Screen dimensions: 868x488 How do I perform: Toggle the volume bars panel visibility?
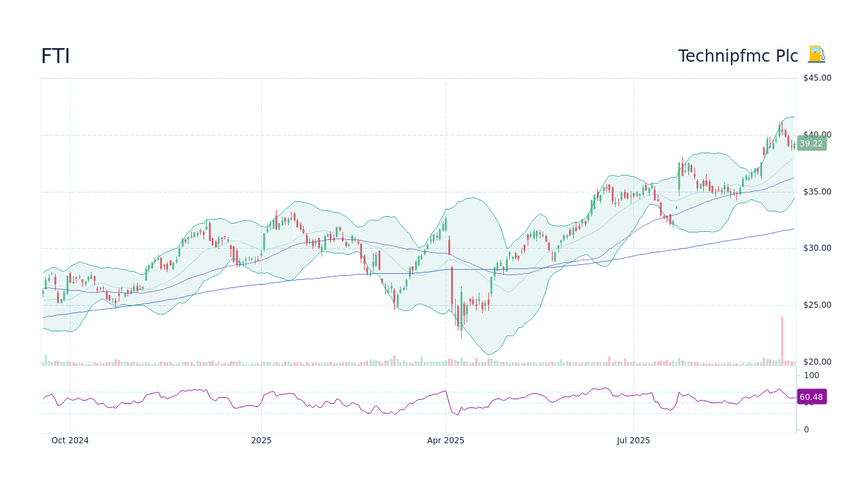[x=271, y=361]
